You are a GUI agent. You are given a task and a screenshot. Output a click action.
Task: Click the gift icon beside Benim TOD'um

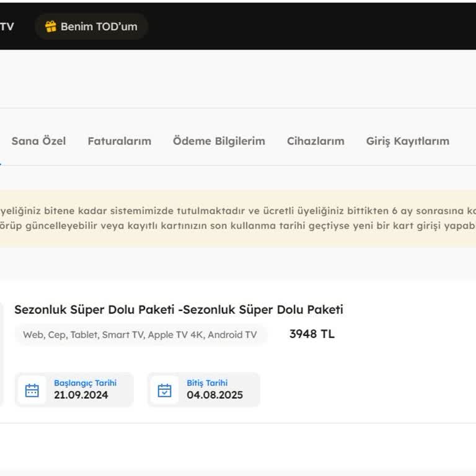click(x=51, y=27)
